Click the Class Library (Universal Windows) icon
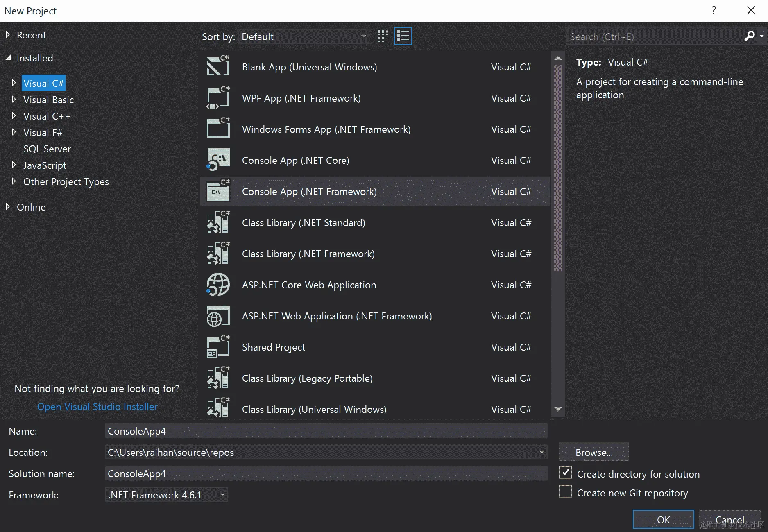 pyautogui.click(x=218, y=407)
